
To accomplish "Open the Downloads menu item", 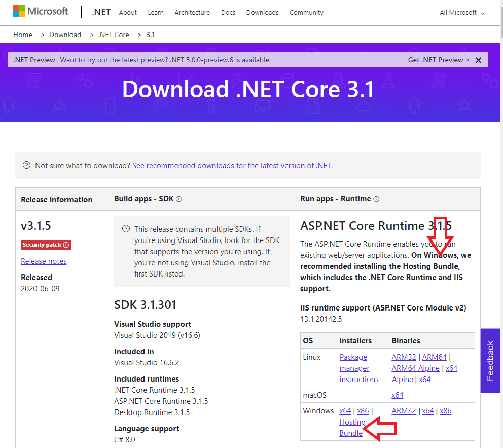I will 263,13.
